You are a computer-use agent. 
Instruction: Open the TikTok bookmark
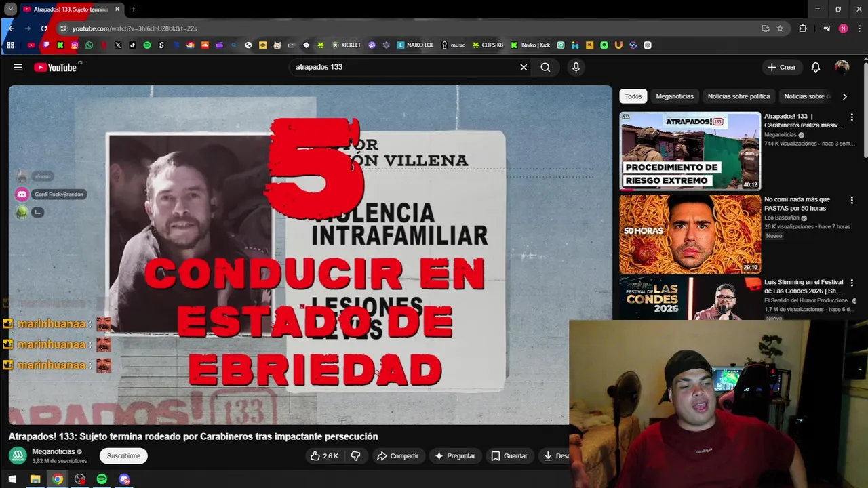tap(132, 45)
